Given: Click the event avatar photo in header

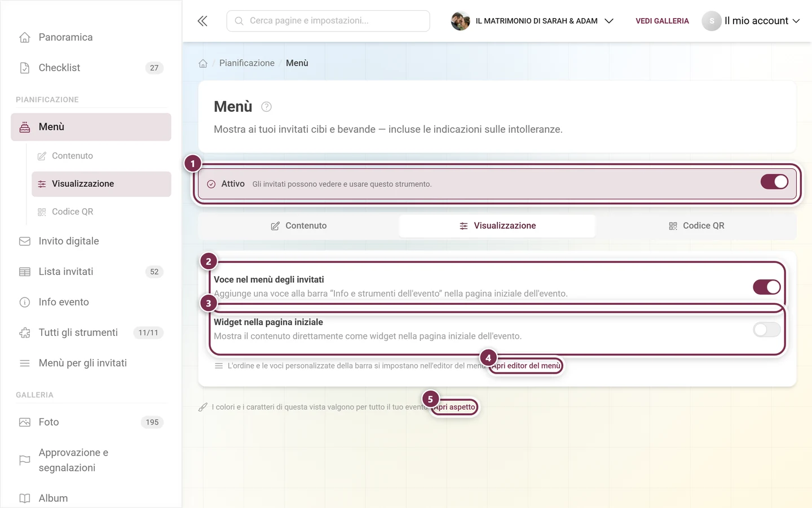Looking at the screenshot, I should pyautogui.click(x=461, y=21).
